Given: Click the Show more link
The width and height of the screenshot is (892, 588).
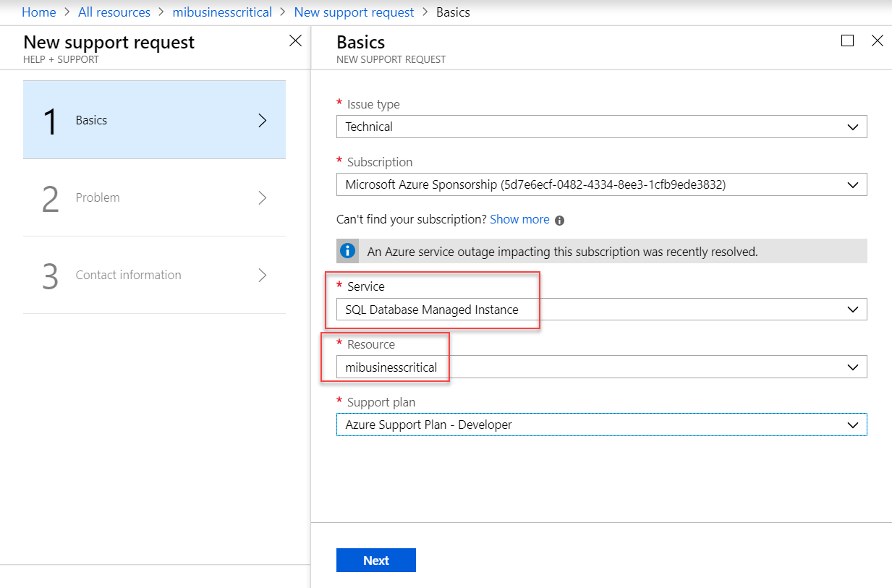Looking at the screenshot, I should coord(519,219).
